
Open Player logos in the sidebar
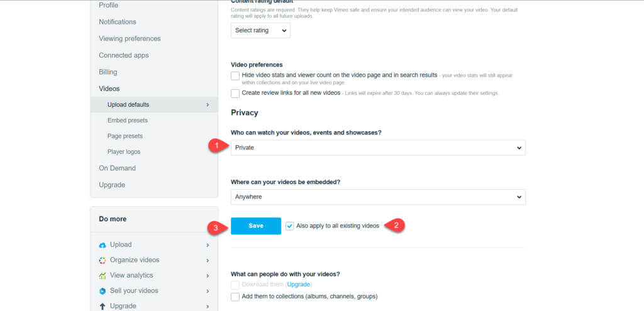pyautogui.click(x=124, y=151)
